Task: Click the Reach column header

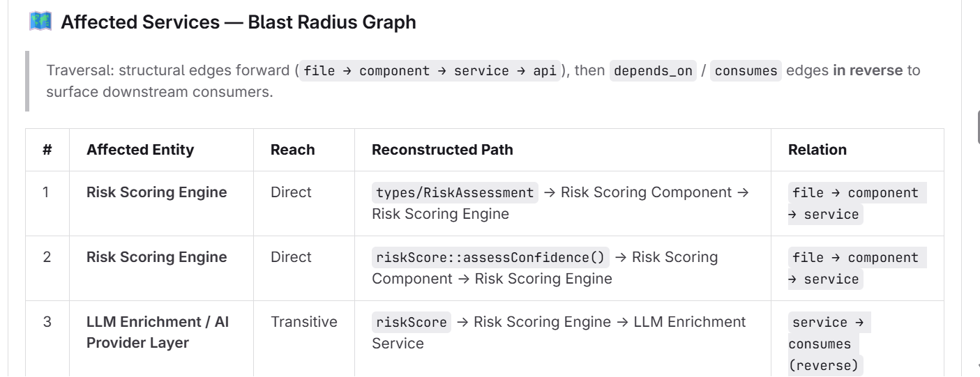Action: click(292, 150)
